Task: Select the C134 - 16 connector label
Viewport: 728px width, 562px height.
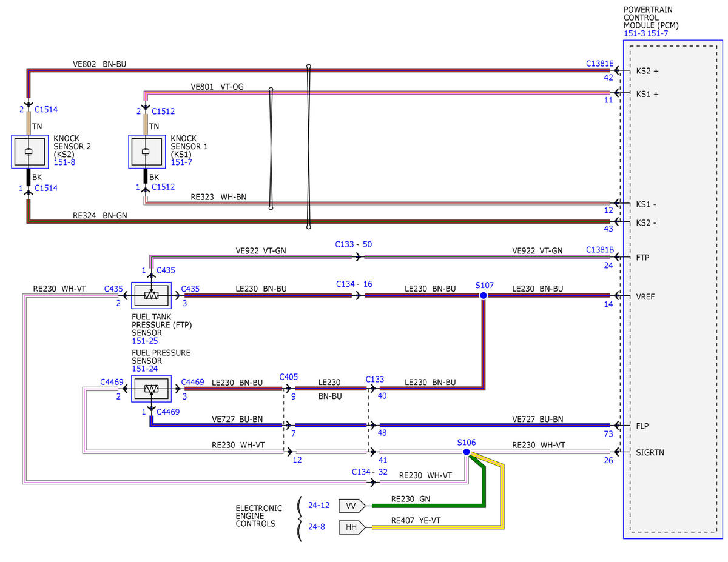Action: pyautogui.click(x=356, y=284)
